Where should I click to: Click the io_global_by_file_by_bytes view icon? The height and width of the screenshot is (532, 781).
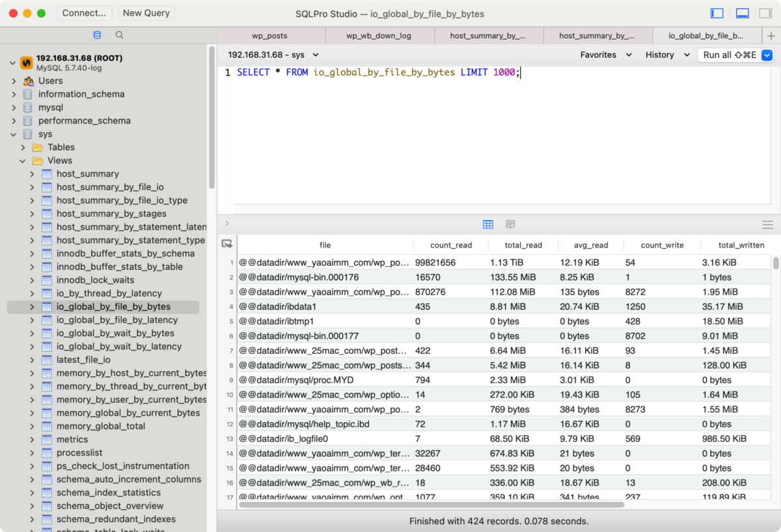(47, 306)
